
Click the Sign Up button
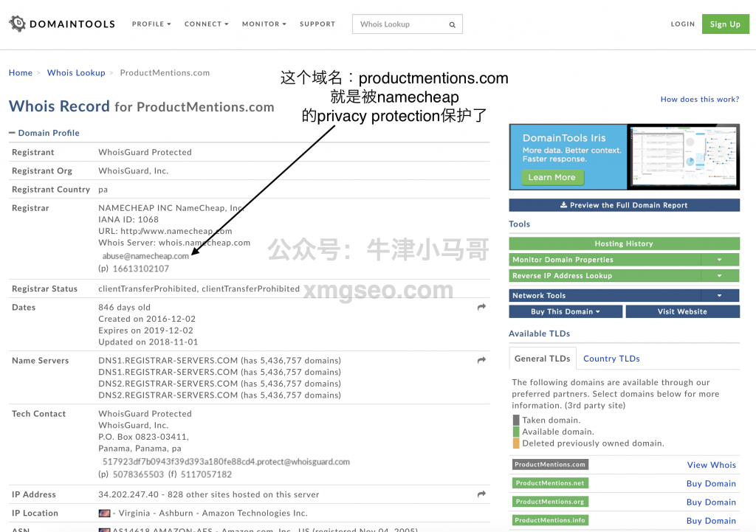(x=725, y=24)
